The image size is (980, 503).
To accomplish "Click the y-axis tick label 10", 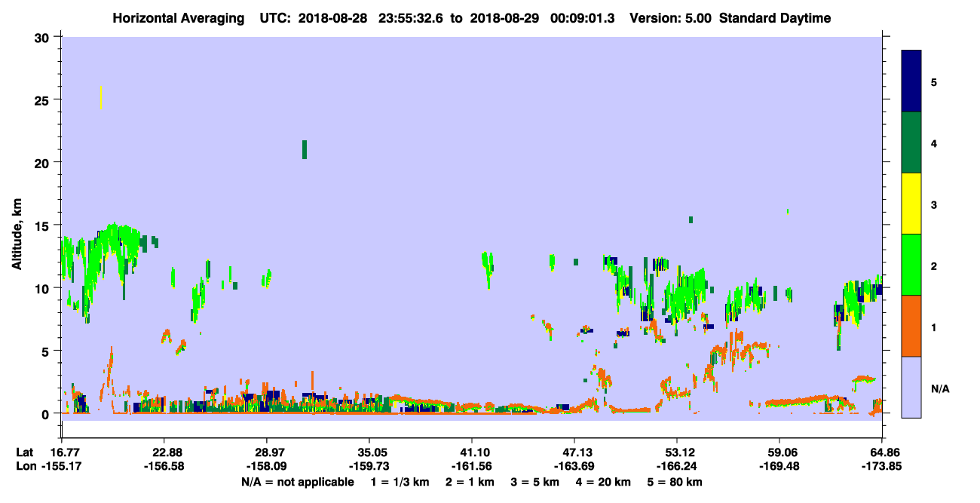I will (x=44, y=288).
